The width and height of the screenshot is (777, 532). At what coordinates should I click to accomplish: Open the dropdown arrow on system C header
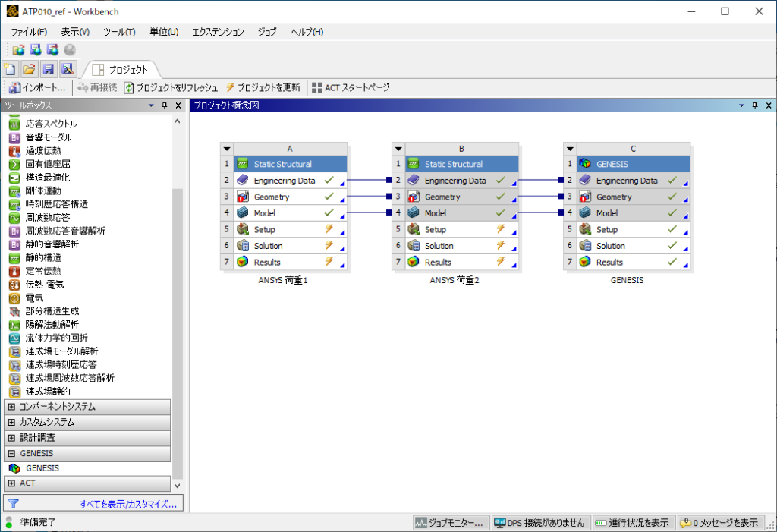point(570,148)
